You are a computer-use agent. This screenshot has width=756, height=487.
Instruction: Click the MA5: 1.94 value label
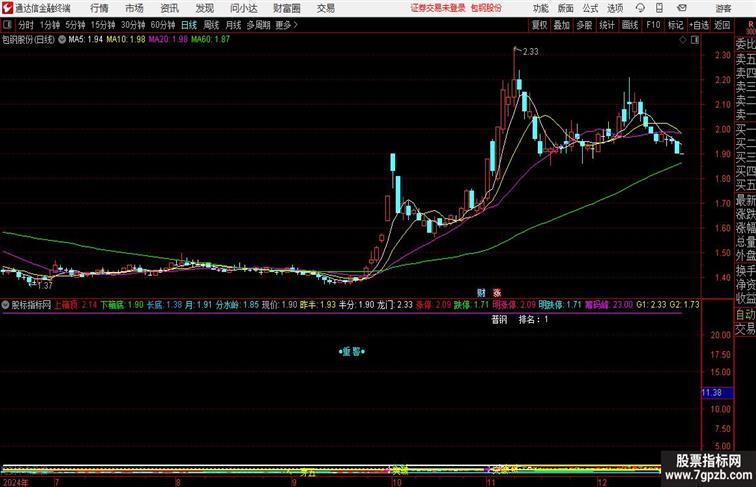(86, 40)
